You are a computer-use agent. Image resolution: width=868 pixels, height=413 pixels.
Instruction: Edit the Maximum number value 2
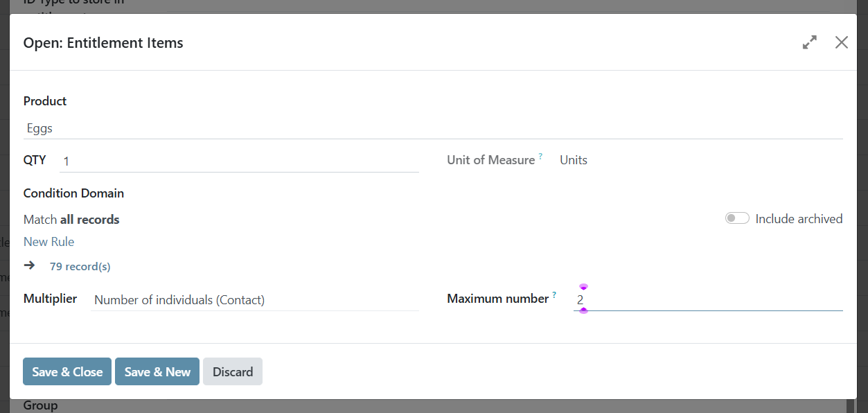[623, 299]
